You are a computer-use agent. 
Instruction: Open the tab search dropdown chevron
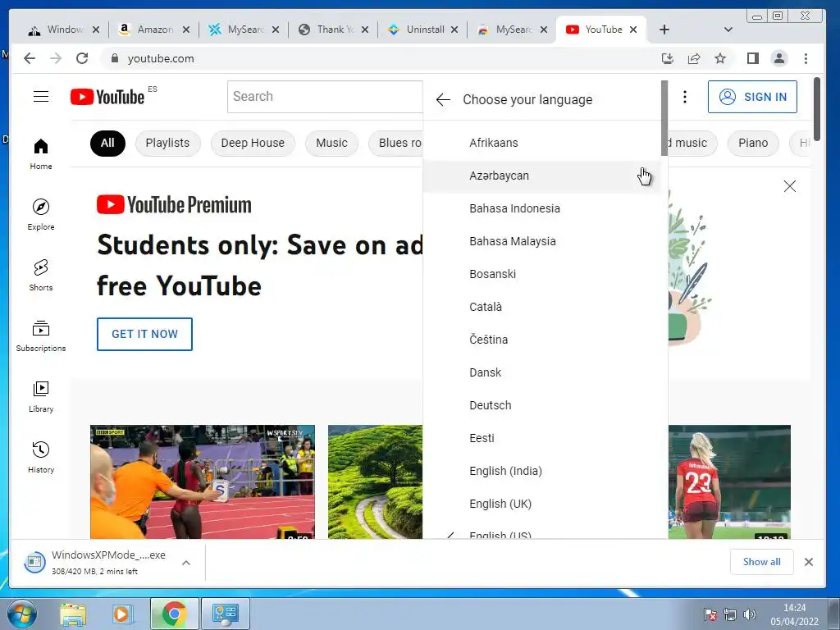coord(728,30)
